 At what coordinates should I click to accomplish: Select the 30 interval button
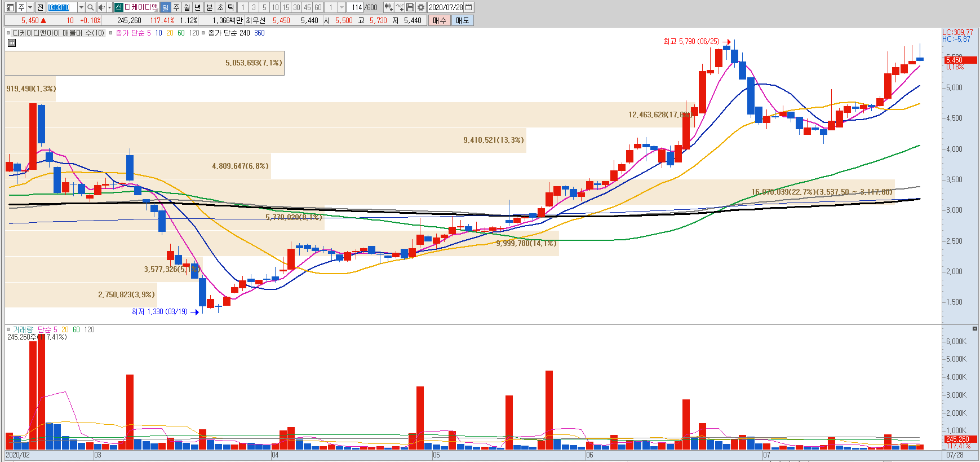point(296,7)
